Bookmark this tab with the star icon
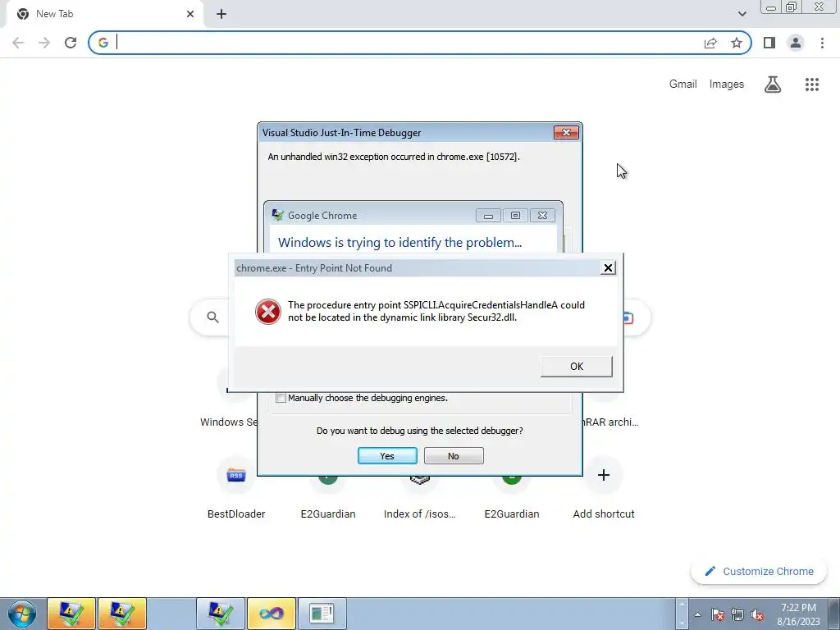Image resolution: width=840 pixels, height=630 pixels. (x=737, y=43)
